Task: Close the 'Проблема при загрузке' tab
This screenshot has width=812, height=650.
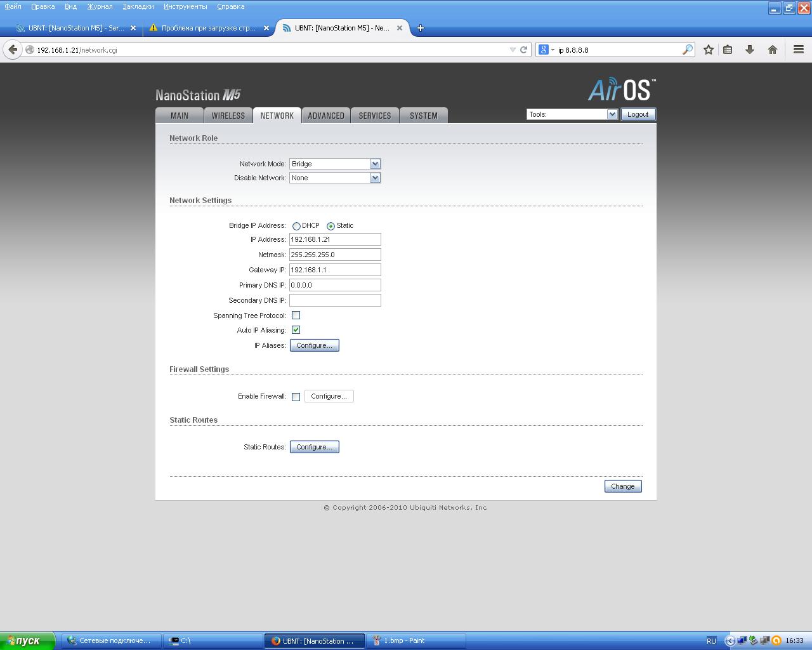Action: [266, 28]
